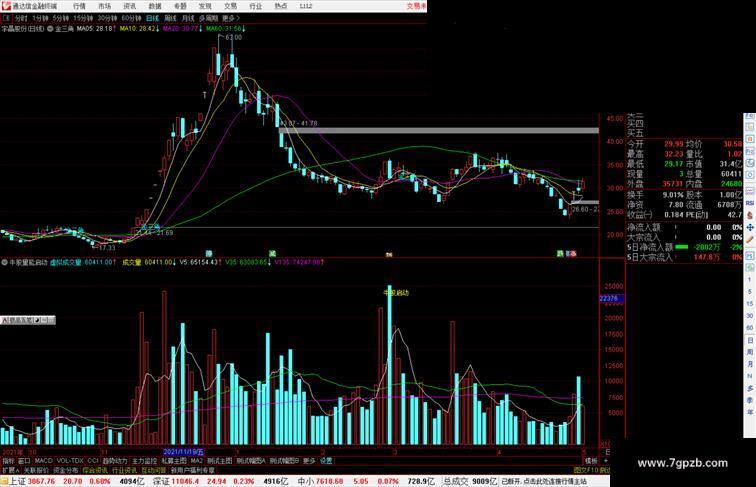Click the 多 multi-period sidebar shortcut

tap(750, 388)
